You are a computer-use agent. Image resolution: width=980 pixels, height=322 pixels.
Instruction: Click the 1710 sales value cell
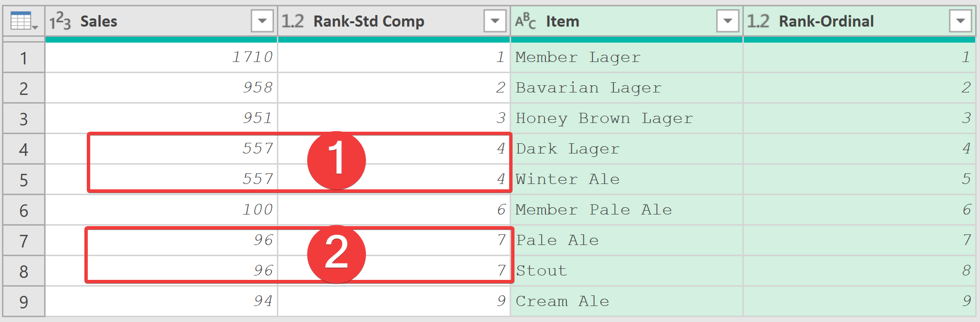[x=161, y=58]
